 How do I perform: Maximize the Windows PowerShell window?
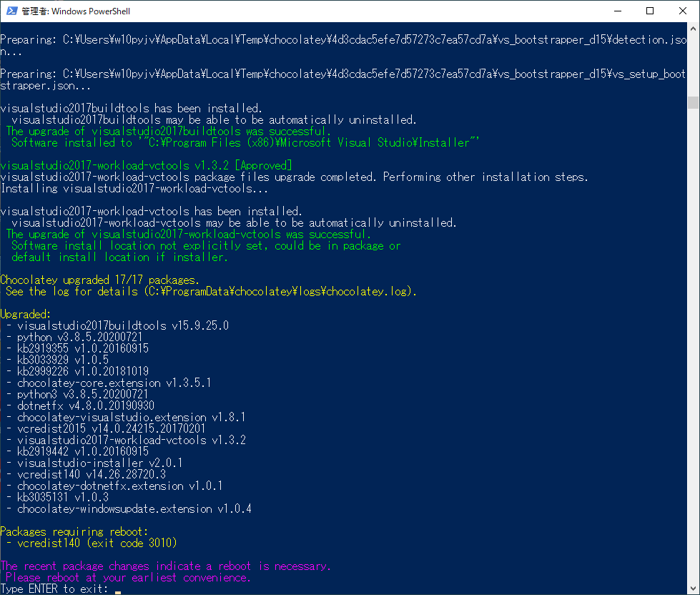click(x=650, y=11)
